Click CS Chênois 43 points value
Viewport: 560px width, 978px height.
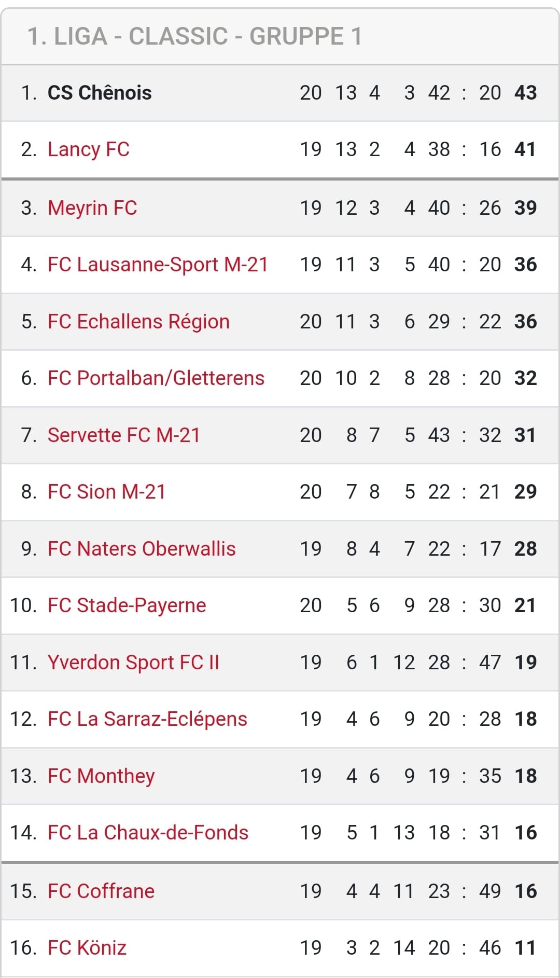(525, 93)
